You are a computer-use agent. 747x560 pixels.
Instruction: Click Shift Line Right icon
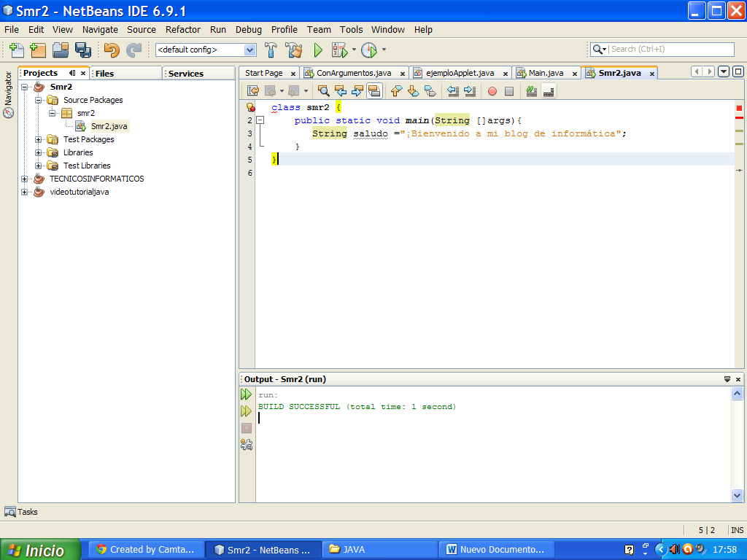tap(470, 91)
